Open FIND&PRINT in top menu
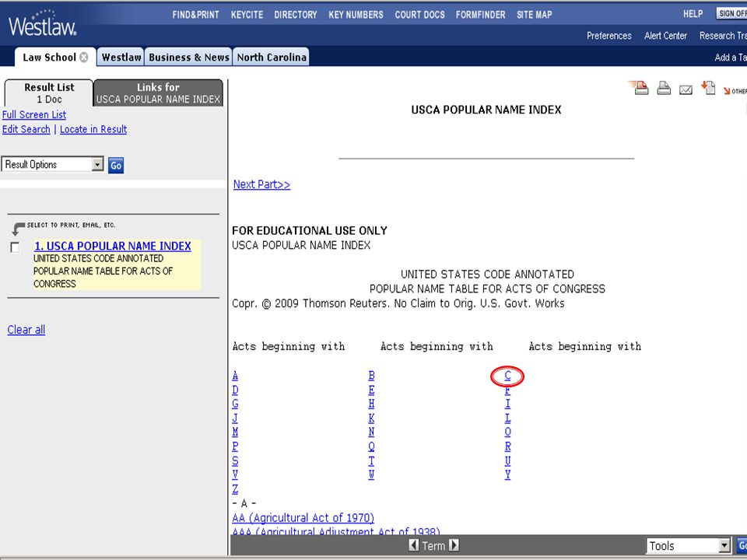The height and width of the screenshot is (560, 747). (x=196, y=15)
